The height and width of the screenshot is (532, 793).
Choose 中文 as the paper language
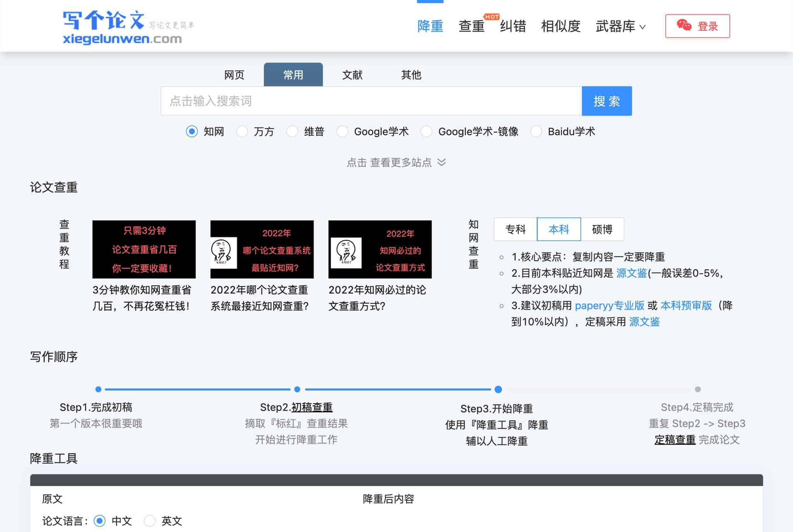tap(100, 521)
